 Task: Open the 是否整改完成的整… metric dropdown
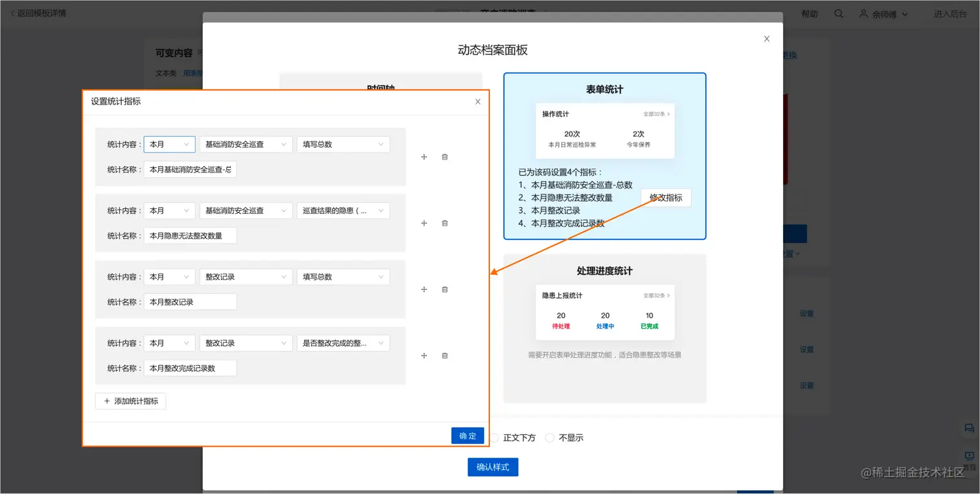(343, 343)
